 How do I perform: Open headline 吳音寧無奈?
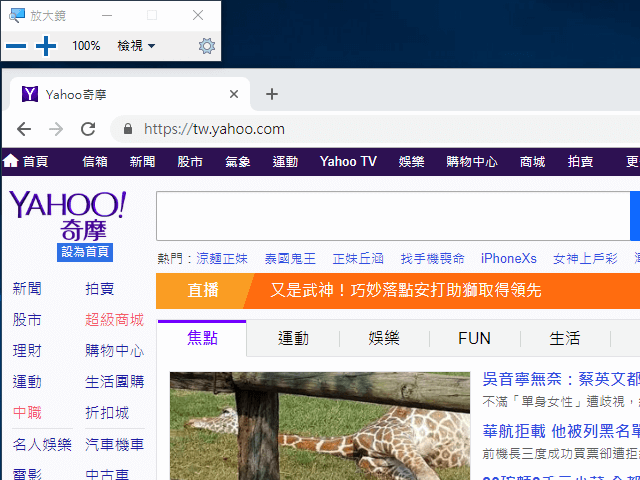click(x=561, y=379)
